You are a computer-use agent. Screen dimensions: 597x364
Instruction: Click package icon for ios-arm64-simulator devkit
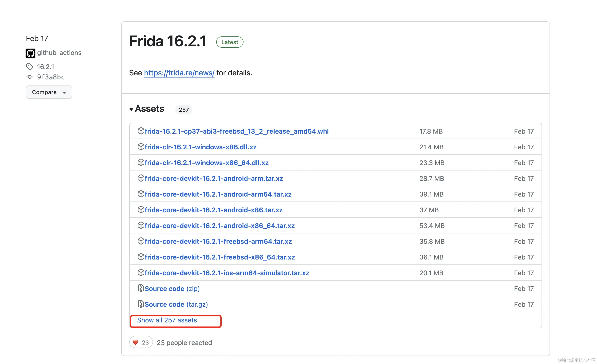[141, 272]
